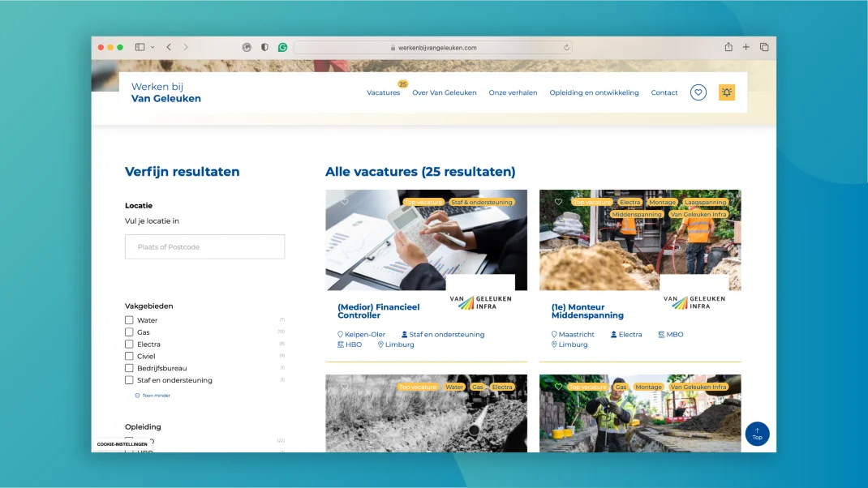
Task: Click the favorites heart icon in header
Action: [x=698, y=92]
